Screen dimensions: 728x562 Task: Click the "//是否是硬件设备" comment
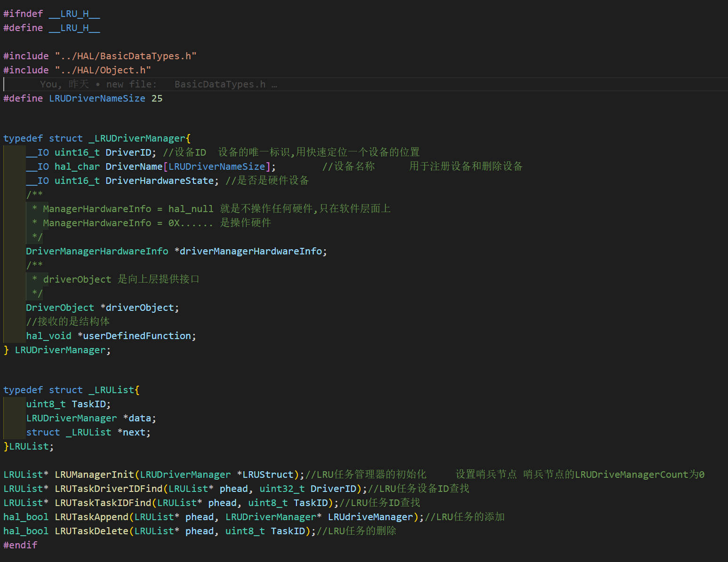(x=267, y=181)
